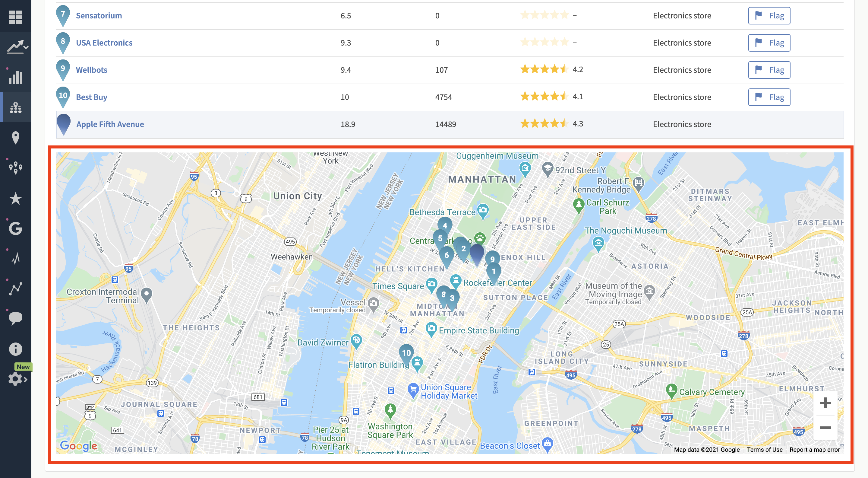Screen dimensions: 868x478
Task: Open the trending line chart sidebar icon
Action: click(17, 47)
